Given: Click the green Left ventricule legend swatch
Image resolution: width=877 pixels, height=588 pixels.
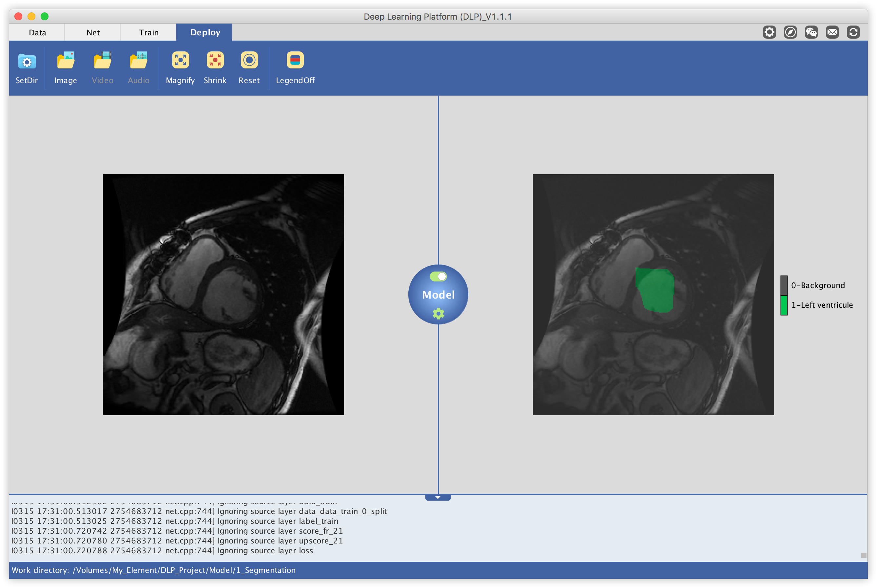Looking at the screenshot, I should [x=784, y=305].
